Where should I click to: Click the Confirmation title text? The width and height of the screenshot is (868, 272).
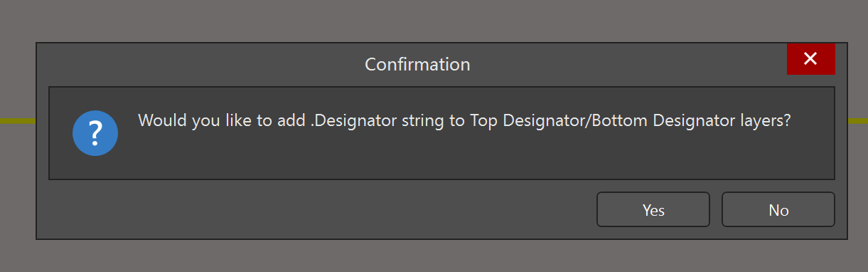click(417, 64)
